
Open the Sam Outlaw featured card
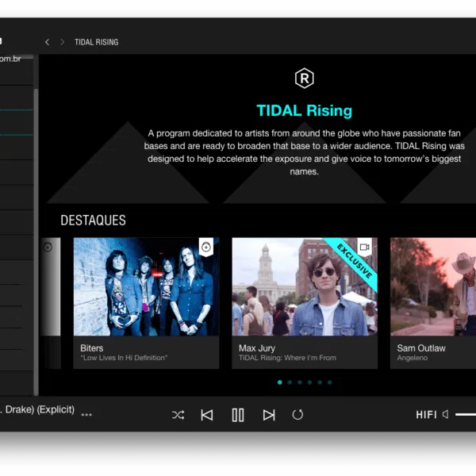(433, 303)
